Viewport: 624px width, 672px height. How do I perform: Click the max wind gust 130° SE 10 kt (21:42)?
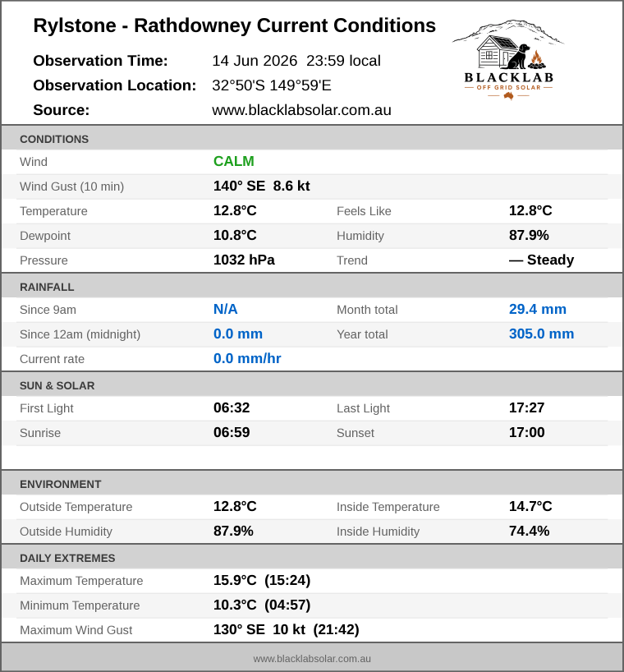[x=286, y=629]
